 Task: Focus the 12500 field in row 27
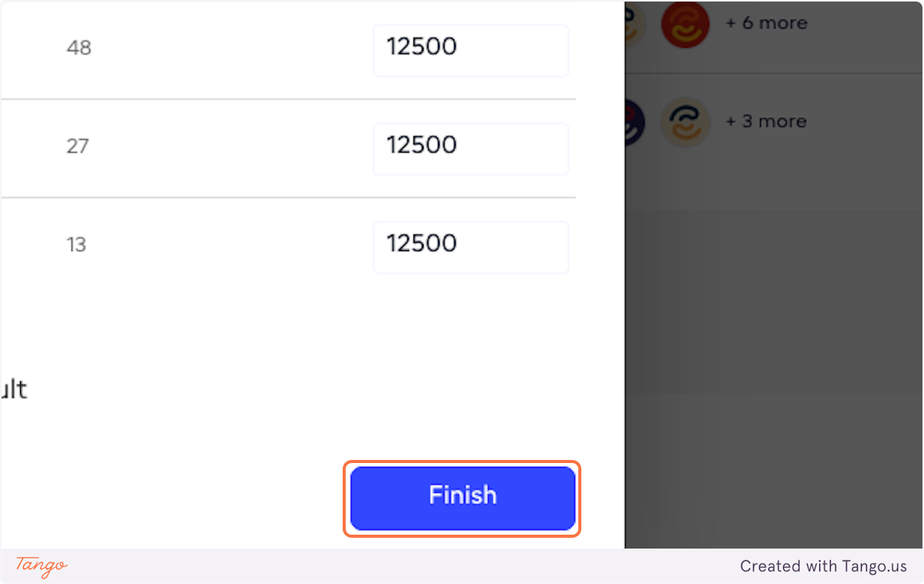click(470, 149)
